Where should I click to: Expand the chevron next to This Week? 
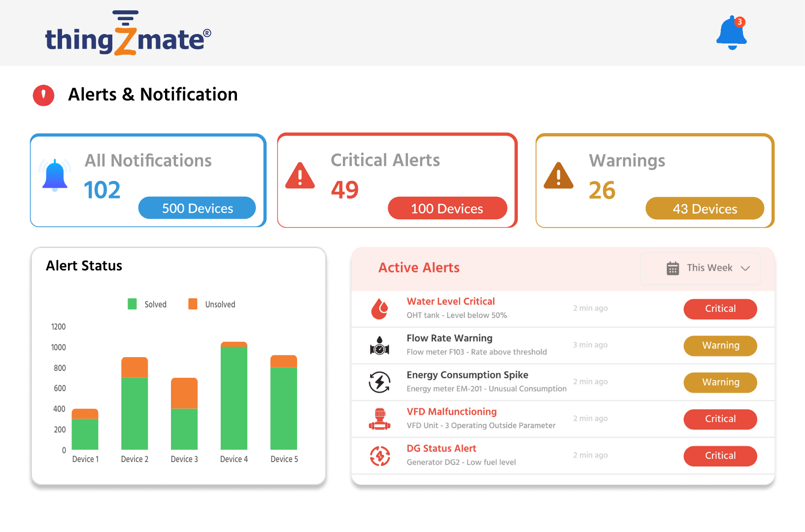pyautogui.click(x=745, y=268)
